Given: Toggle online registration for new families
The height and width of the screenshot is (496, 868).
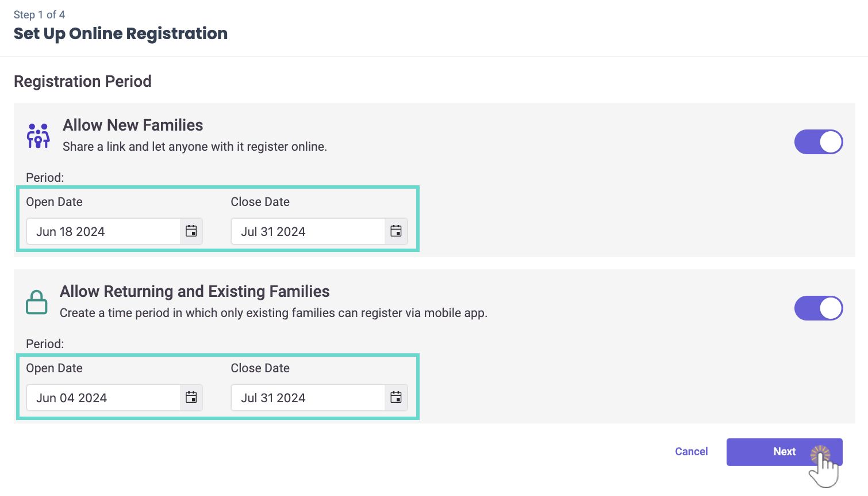Looking at the screenshot, I should point(819,142).
